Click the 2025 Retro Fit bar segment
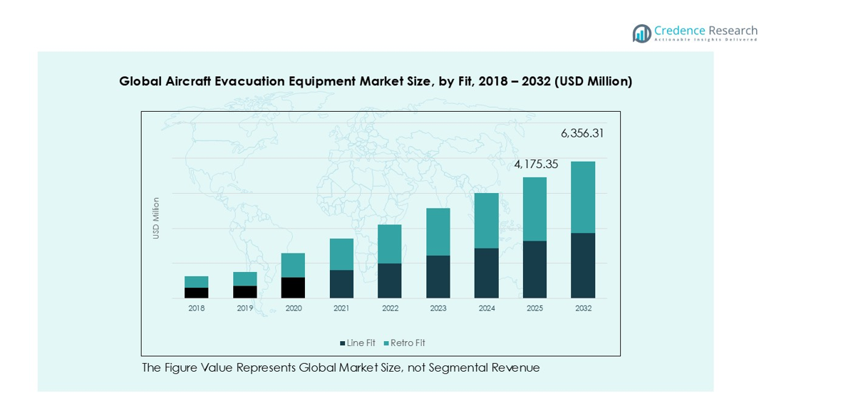Screen dimensions: 868x418 (534, 209)
